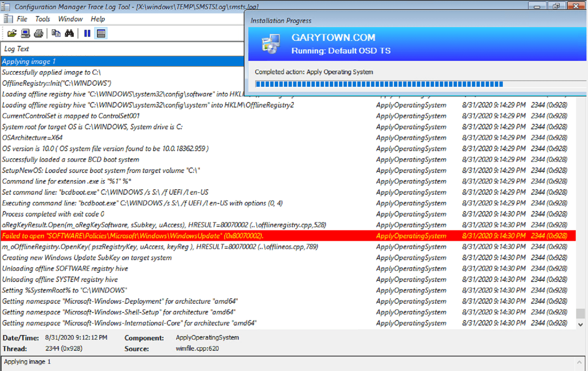Image resolution: width=588 pixels, height=371 pixels.
Task: Print the log with the printer icon
Action: 38,33
